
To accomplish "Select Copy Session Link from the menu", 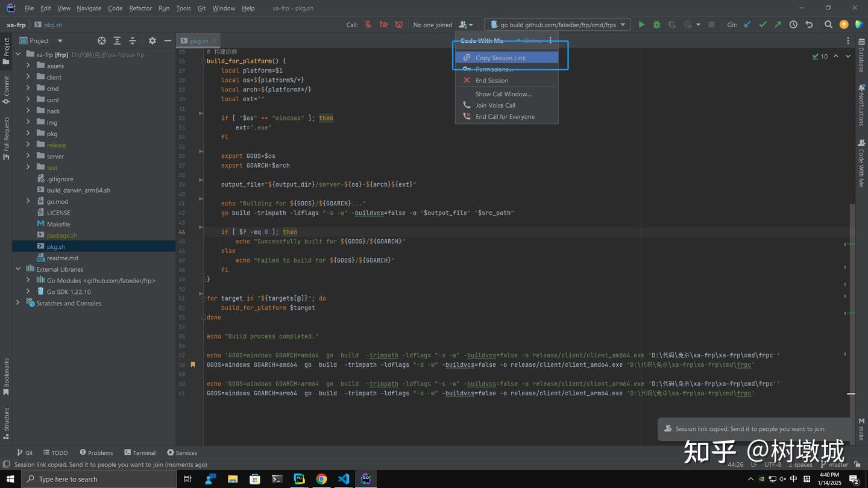I will tap(500, 57).
